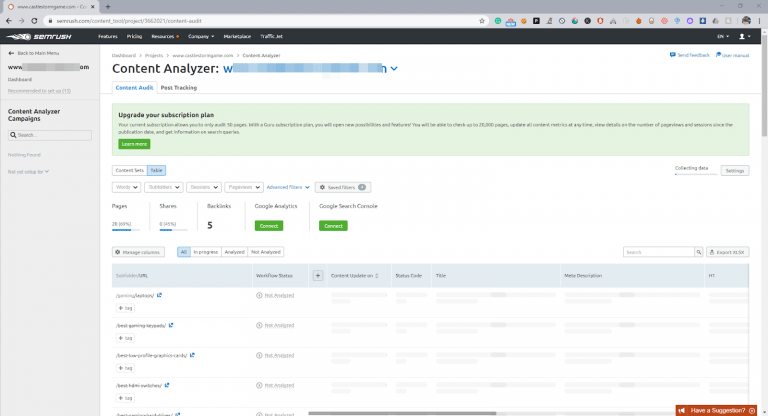Click the green Grammarly extension icon
768x416 pixels.
498,21
